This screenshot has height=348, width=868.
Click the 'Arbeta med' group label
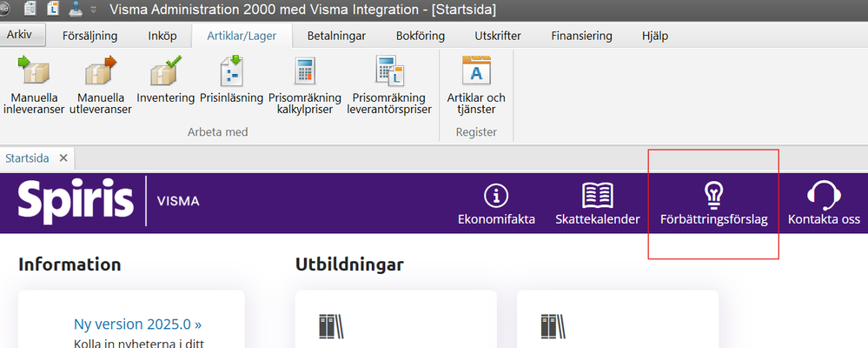[217, 132]
